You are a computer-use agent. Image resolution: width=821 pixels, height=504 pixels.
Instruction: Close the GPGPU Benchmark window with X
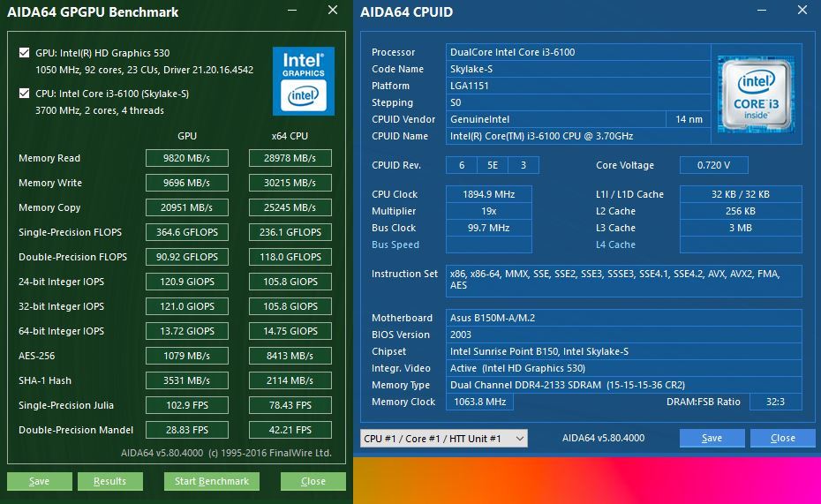332,11
